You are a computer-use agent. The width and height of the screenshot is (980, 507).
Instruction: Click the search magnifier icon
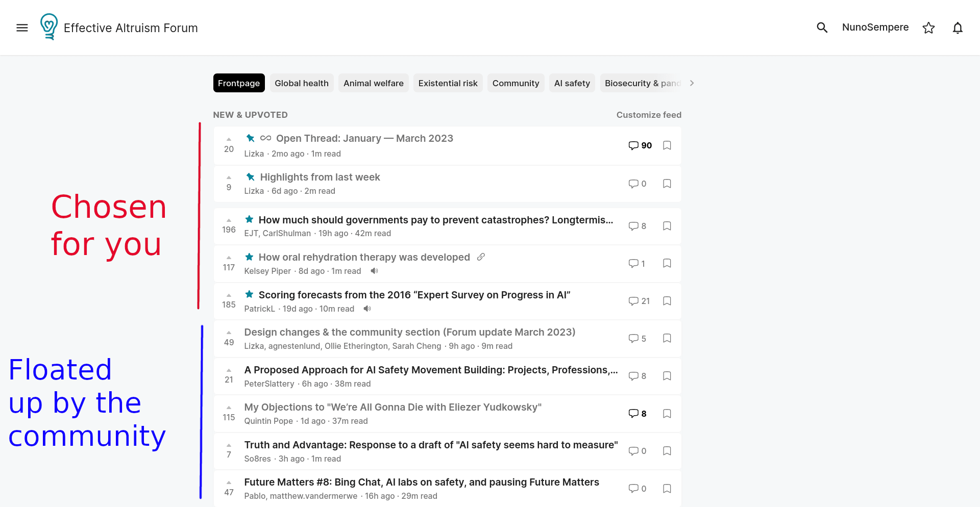[822, 28]
